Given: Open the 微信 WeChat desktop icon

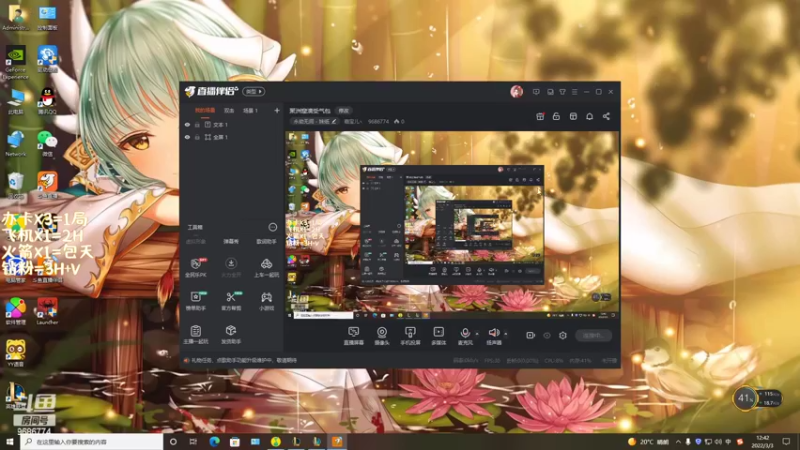Looking at the screenshot, I should (47, 143).
